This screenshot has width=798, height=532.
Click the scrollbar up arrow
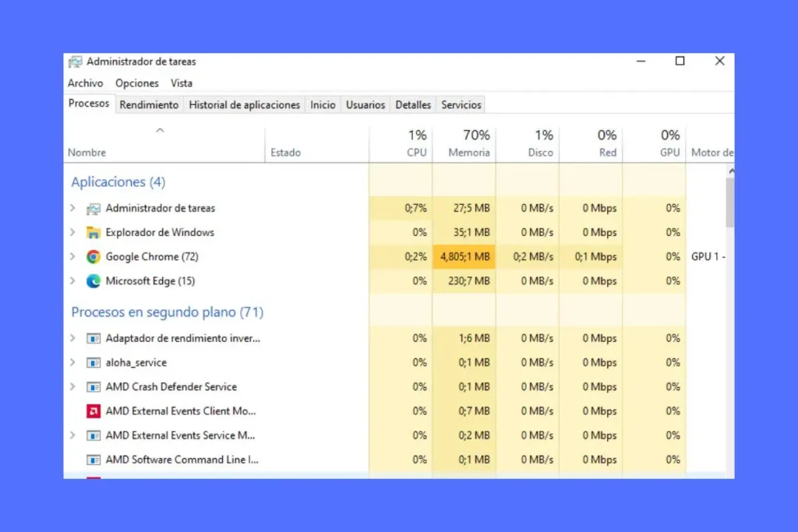pyautogui.click(x=731, y=171)
